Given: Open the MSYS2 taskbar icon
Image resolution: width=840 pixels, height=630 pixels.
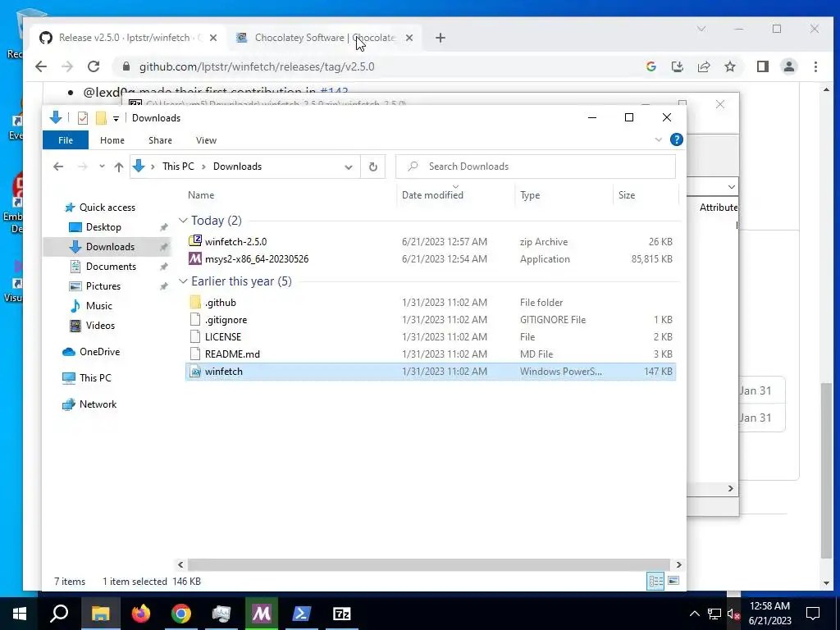Looking at the screenshot, I should click(262, 614).
